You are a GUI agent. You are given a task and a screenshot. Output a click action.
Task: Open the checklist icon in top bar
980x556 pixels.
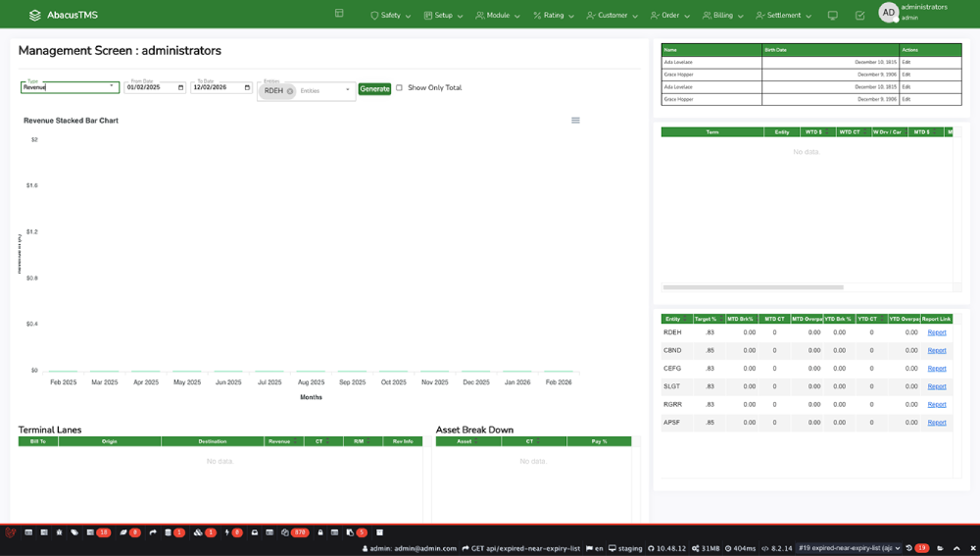point(859,16)
